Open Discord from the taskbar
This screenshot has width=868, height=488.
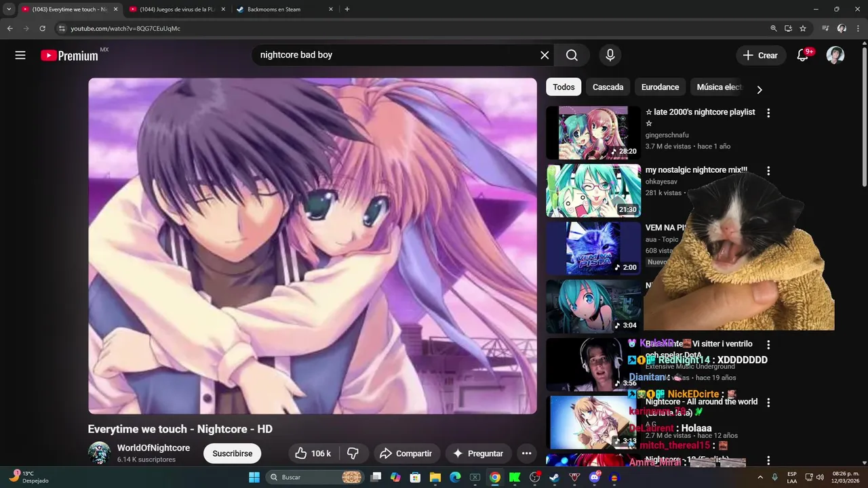point(595,477)
